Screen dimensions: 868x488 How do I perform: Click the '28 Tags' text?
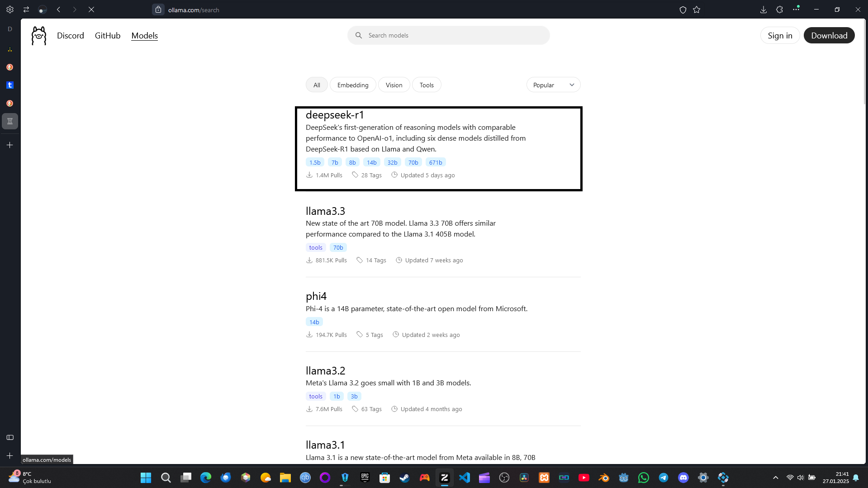click(x=371, y=175)
